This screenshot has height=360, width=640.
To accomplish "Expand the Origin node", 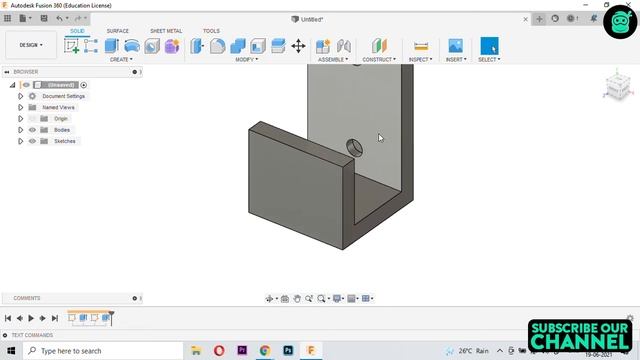I will tap(20, 119).
